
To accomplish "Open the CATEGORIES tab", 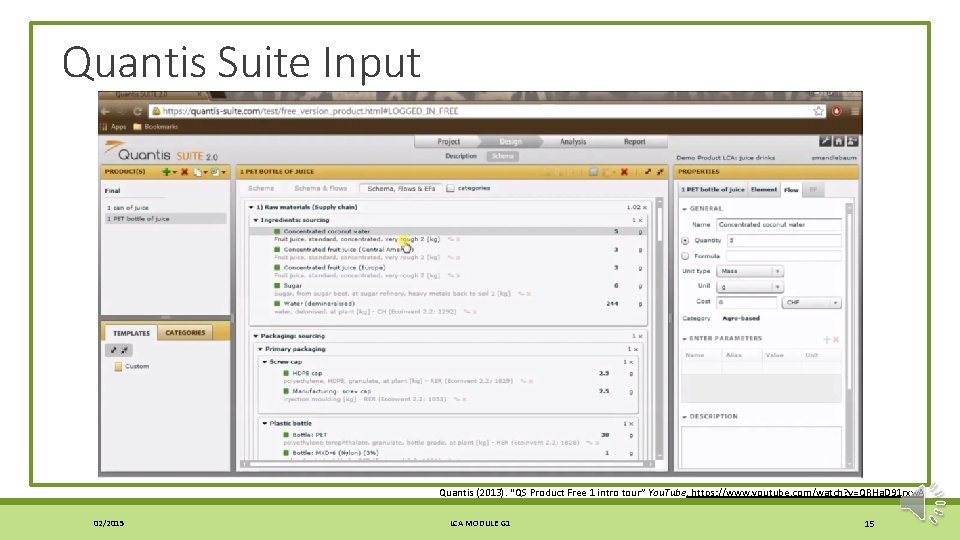I will point(185,332).
